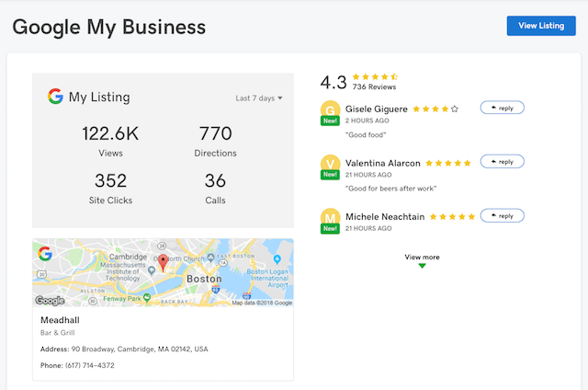Click the Boston map thumbnail
588x390 pixels.
click(163, 272)
